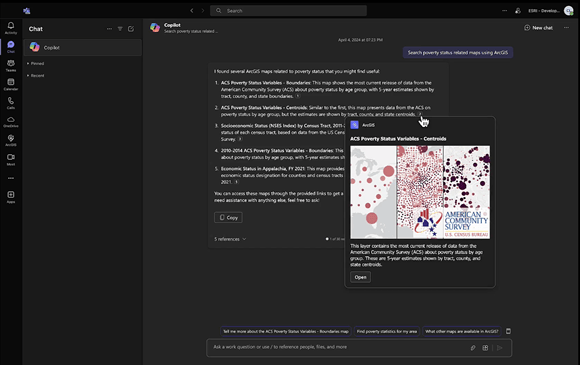This screenshot has height=365, width=580.
Task: Click the user message 'Search poverty status related maps'
Action: click(458, 53)
